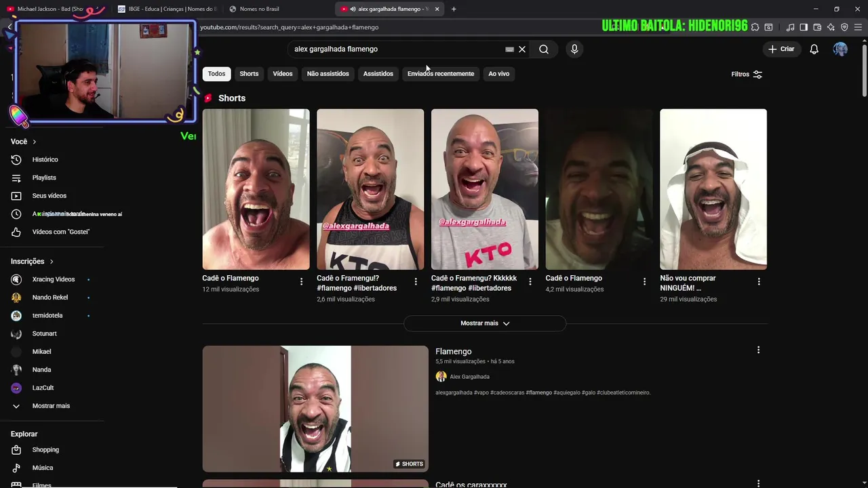
Task: Expand the Inscrições section chevron
Action: [x=51, y=262]
